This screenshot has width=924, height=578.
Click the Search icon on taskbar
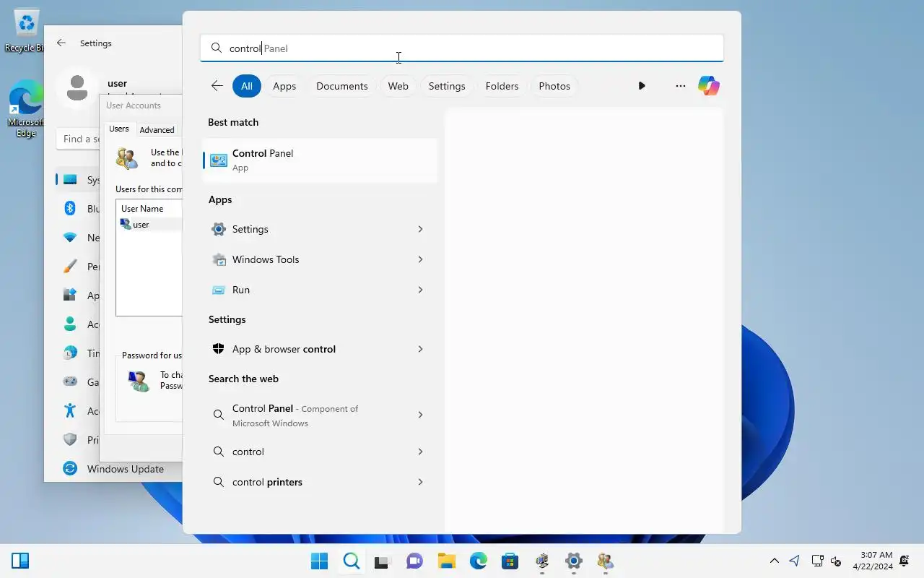coord(351,561)
